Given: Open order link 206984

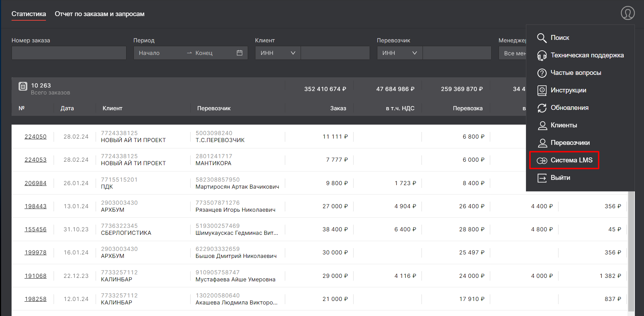Looking at the screenshot, I should click(x=35, y=183).
